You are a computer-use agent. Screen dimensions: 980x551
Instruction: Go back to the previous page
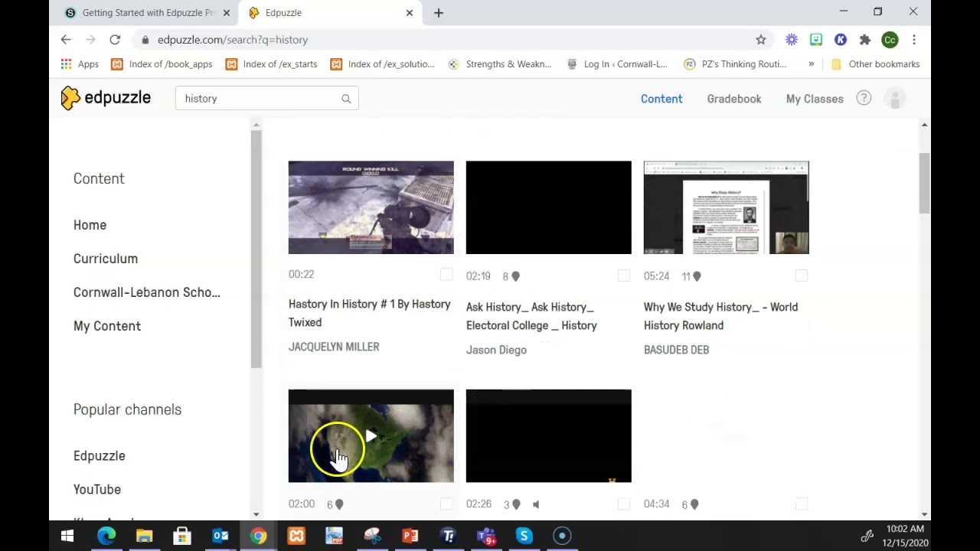click(x=66, y=40)
